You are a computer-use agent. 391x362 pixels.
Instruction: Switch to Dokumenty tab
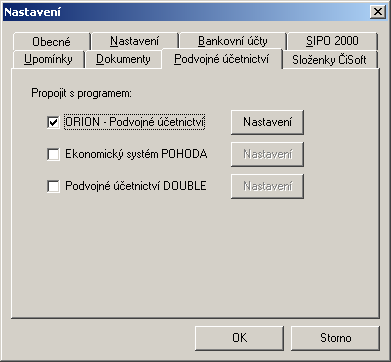123,59
